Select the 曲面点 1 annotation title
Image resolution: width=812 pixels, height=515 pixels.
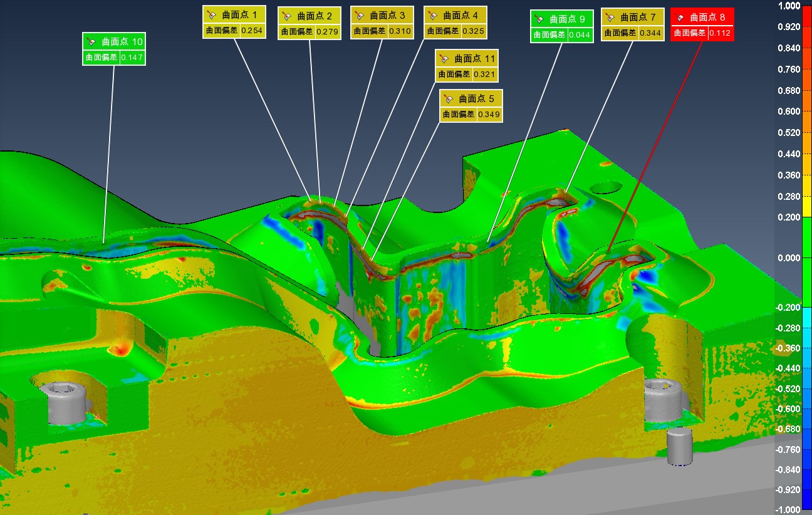point(239,14)
